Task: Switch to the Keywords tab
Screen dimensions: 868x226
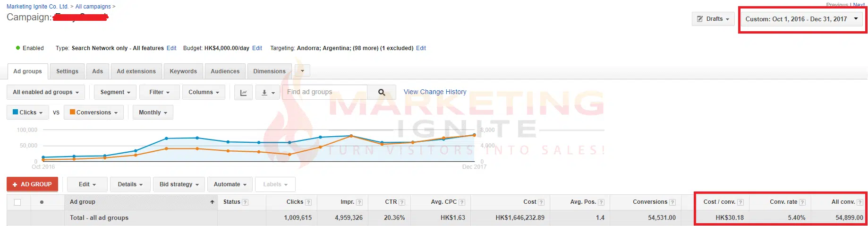Action: pyautogui.click(x=183, y=71)
